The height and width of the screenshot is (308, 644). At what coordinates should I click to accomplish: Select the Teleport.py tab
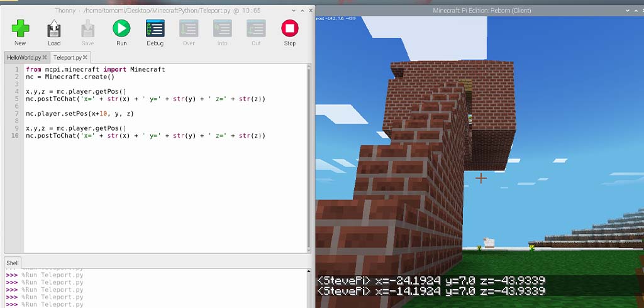tap(68, 57)
